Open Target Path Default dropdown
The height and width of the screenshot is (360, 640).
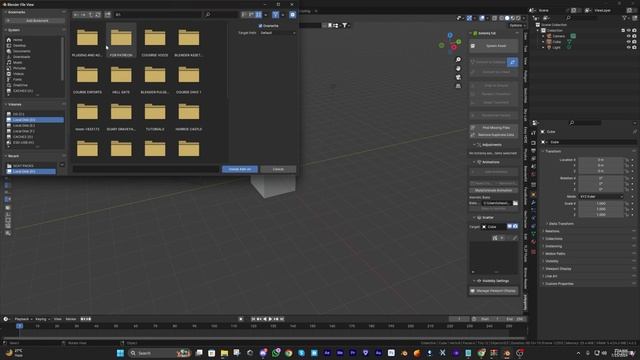click(277, 33)
